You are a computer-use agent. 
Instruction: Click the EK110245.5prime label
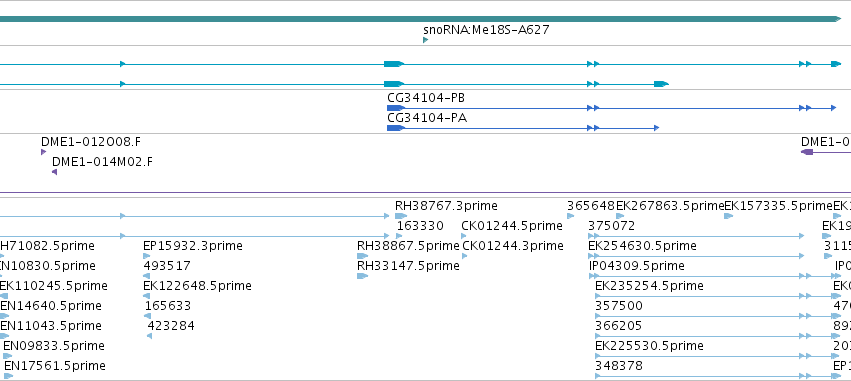pos(53,286)
